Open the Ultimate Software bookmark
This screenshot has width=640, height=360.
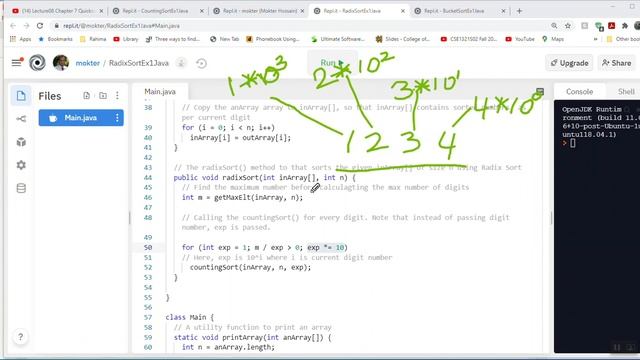pos(338,39)
